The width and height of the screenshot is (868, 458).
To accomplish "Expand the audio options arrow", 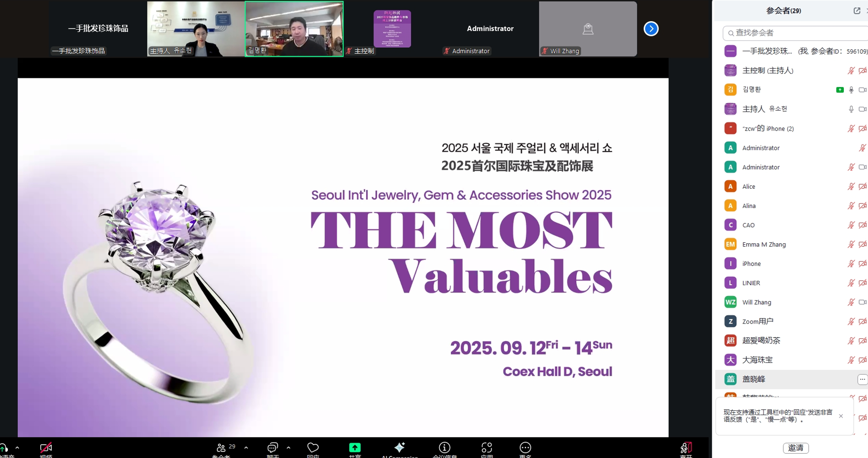I will (x=17, y=448).
